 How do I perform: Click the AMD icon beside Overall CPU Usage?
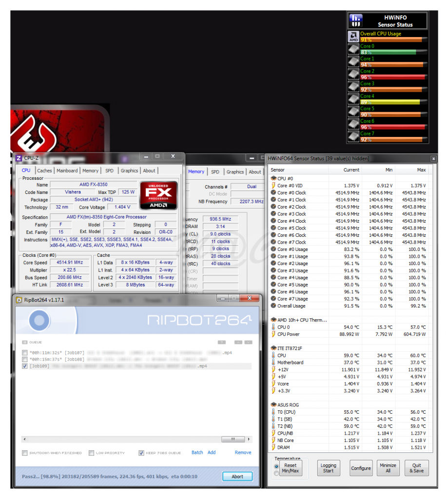[x=352, y=36]
